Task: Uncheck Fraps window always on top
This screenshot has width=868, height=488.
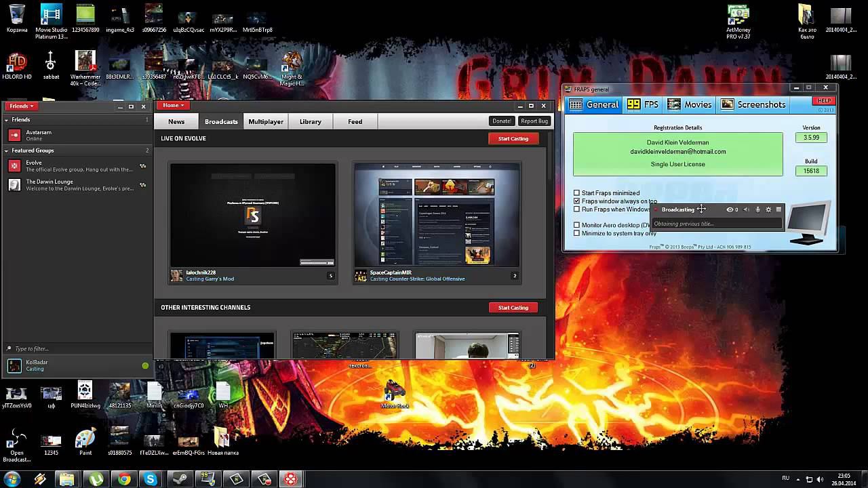Action: click(577, 201)
